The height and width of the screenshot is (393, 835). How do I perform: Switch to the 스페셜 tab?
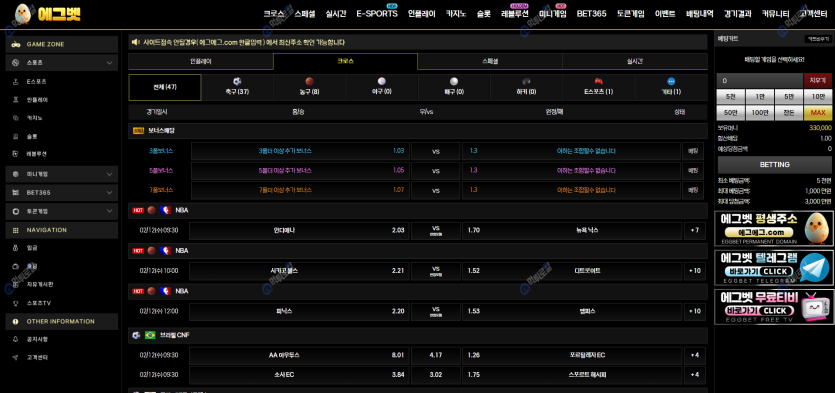point(490,61)
